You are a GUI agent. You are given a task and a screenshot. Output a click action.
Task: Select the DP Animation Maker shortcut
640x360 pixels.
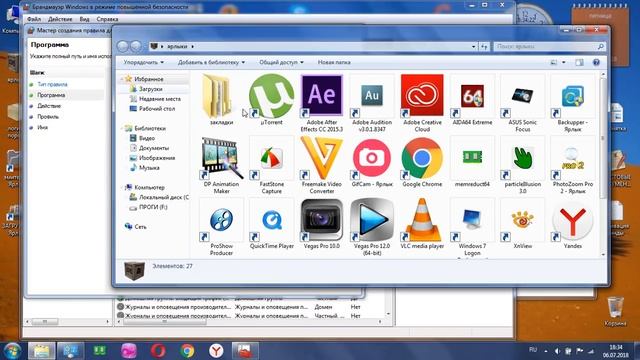point(221,165)
